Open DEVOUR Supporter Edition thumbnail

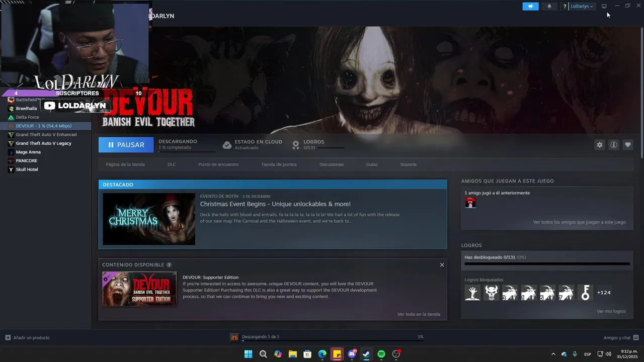(139, 289)
